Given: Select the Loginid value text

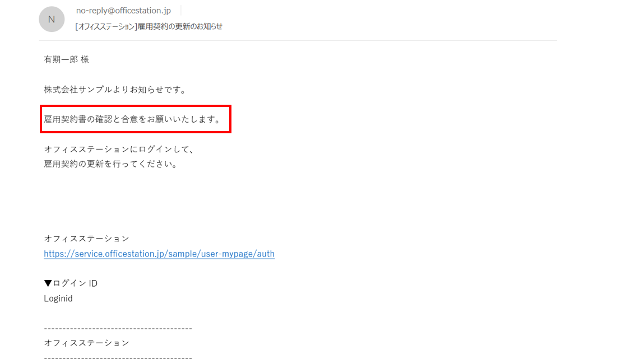Looking at the screenshot, I should pyautogui.click(x=58, y=298).
